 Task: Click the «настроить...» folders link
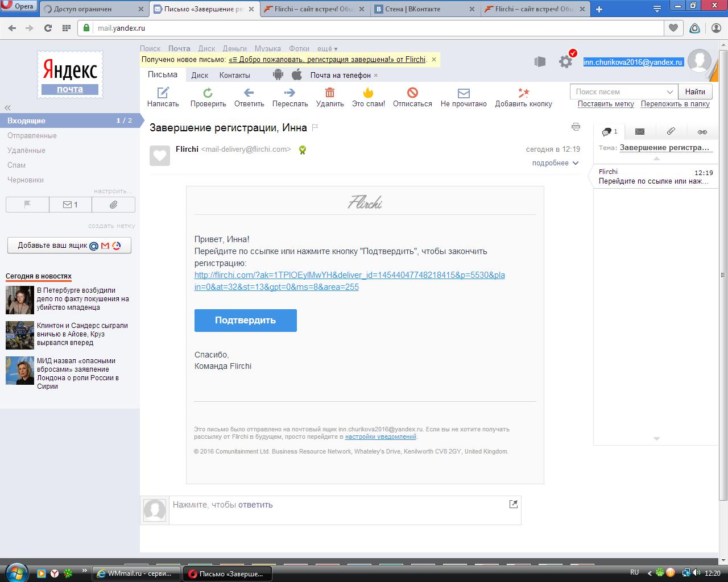(x=113, y=191)
